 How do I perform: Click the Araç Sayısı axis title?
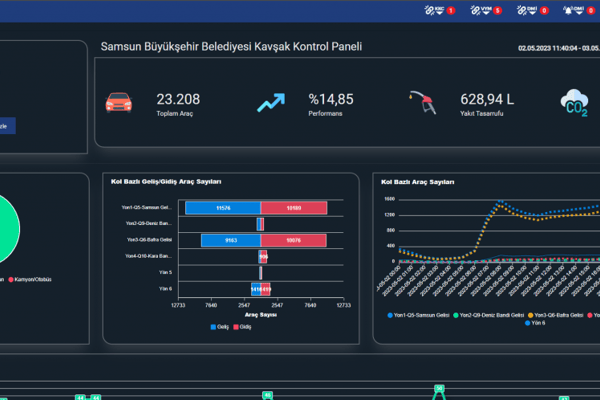pyautogui.click(x=261, y=315)
